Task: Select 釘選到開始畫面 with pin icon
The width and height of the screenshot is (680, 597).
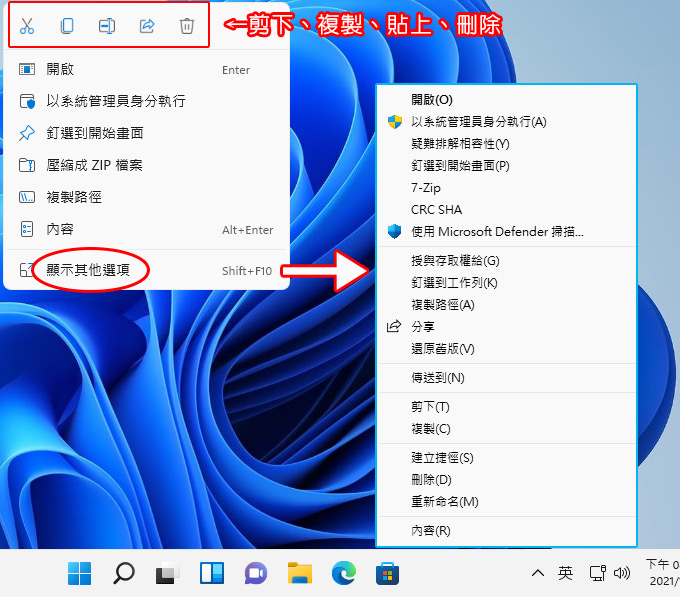Action: (x=147, y=133)
